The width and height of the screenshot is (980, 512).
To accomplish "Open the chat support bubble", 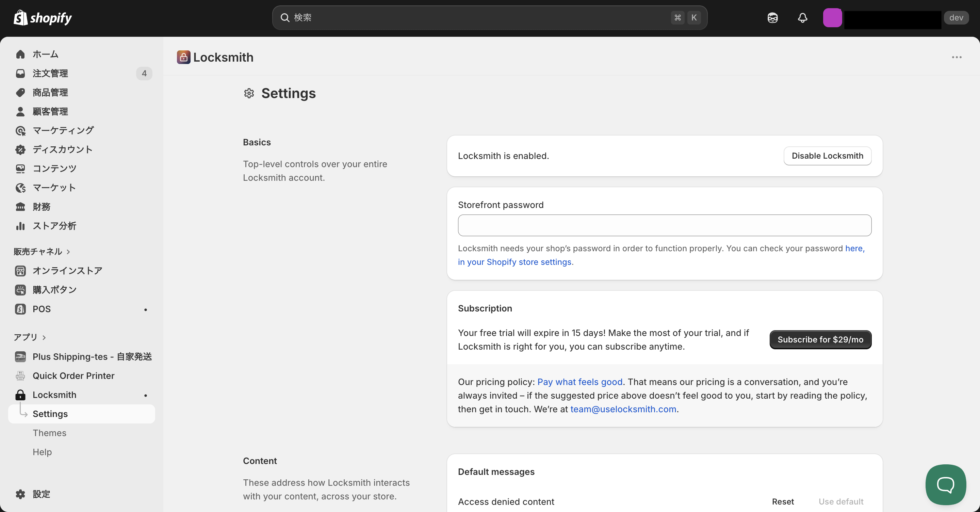I will point(945,484).
